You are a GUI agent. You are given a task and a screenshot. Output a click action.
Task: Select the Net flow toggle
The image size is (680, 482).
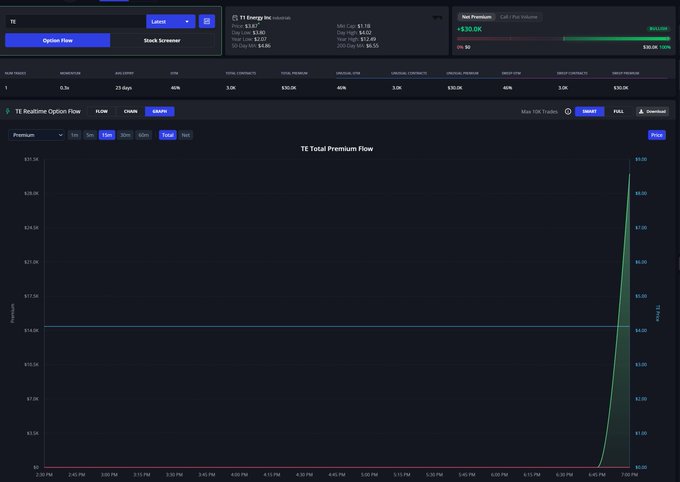186,135
